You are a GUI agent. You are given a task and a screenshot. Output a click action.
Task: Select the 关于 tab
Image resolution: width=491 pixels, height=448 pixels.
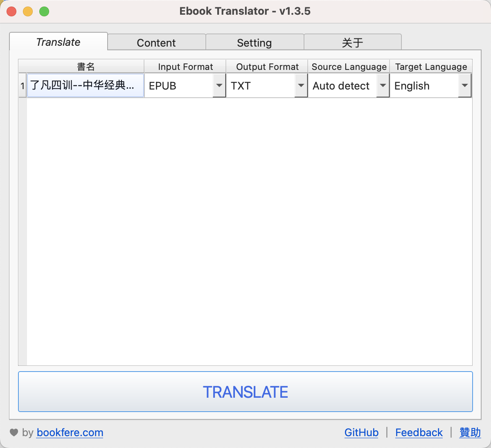pyautogui.click(x=352, y=43)
